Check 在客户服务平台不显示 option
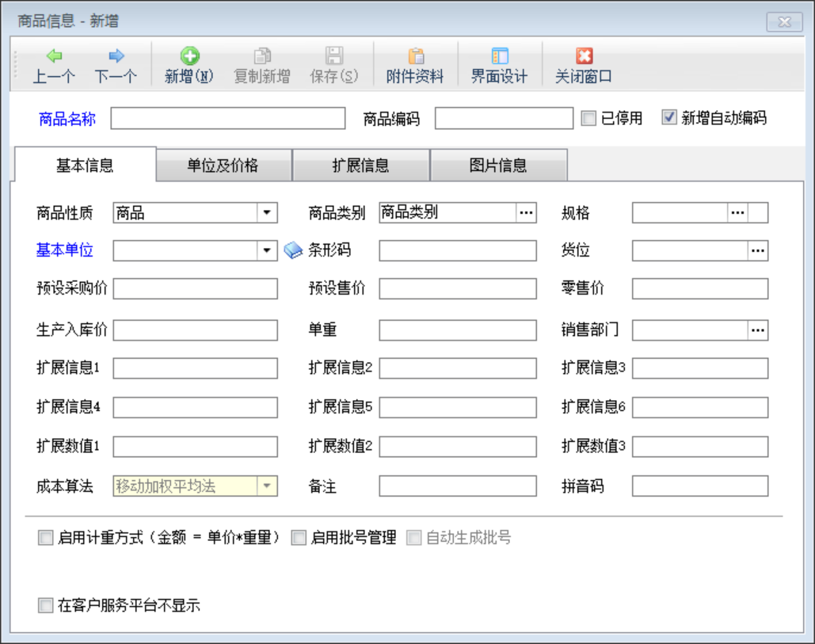The width and height of the screenshot is (815, 644). coord(46,607)
